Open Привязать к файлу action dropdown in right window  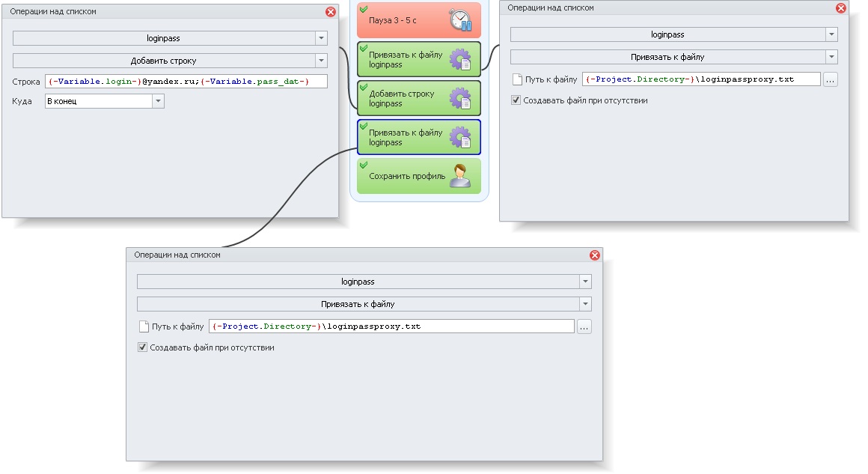coord(831,56)
